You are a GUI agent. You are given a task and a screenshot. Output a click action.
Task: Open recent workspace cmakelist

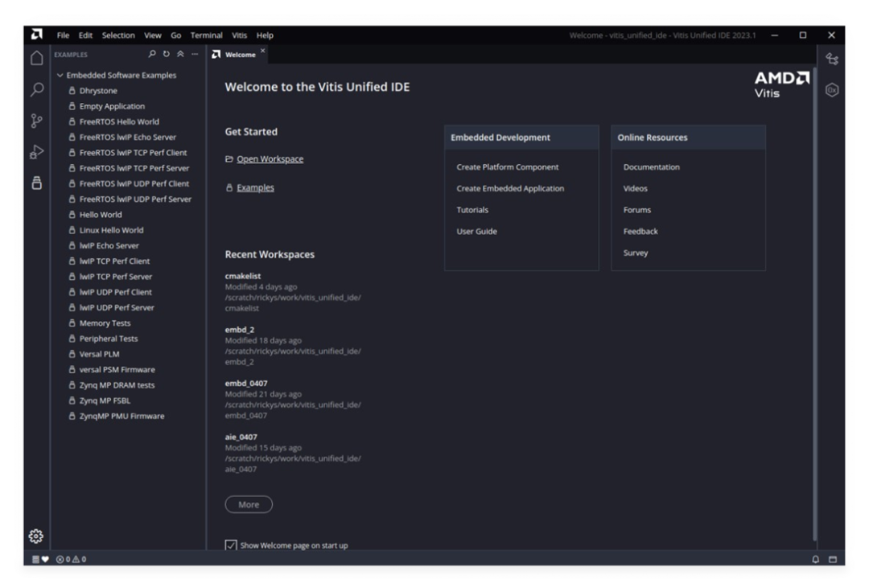click(x=243, y=275)
